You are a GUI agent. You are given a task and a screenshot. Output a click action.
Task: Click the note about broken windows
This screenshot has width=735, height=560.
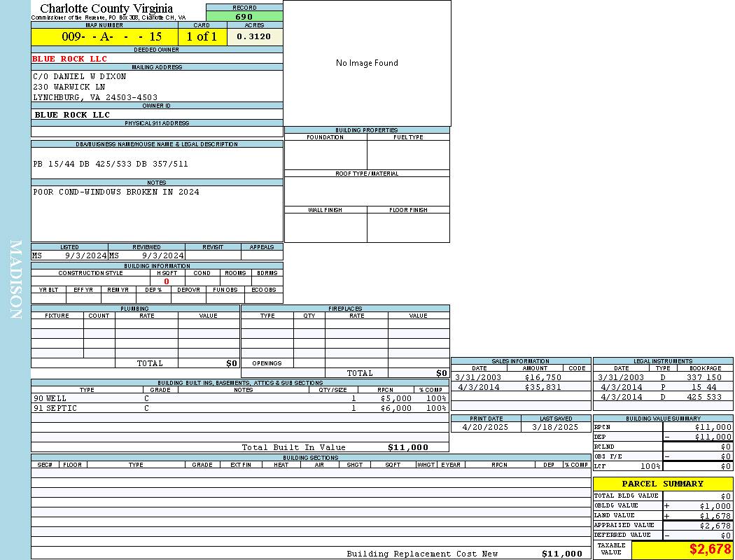click(x=116, y=192)
